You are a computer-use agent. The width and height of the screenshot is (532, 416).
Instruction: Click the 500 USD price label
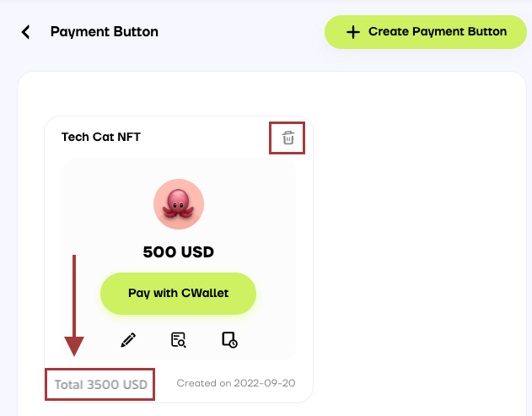coord(178,251)
